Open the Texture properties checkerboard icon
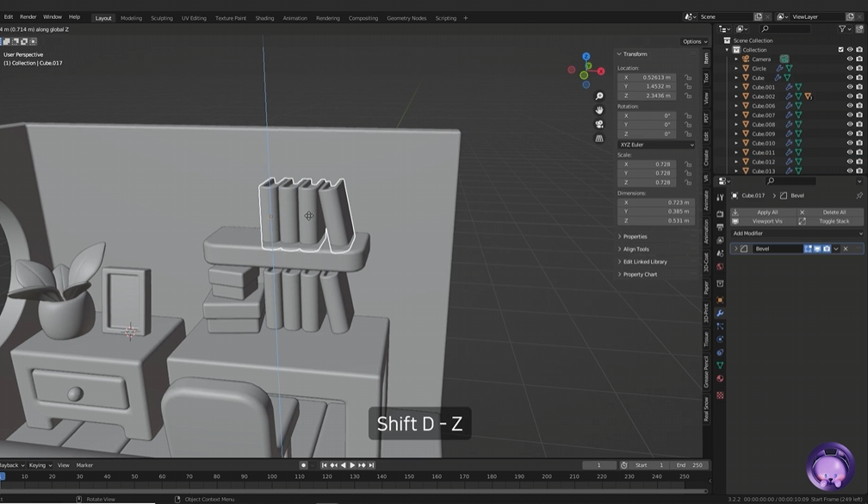This screenshot has width=868, height=504. (x=720, y=395)
